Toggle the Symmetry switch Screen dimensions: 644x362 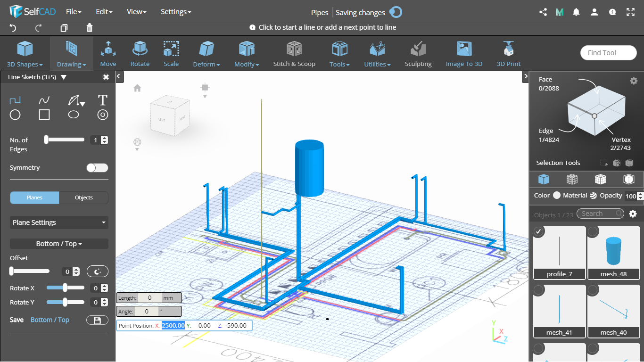(x=97, y=168)
